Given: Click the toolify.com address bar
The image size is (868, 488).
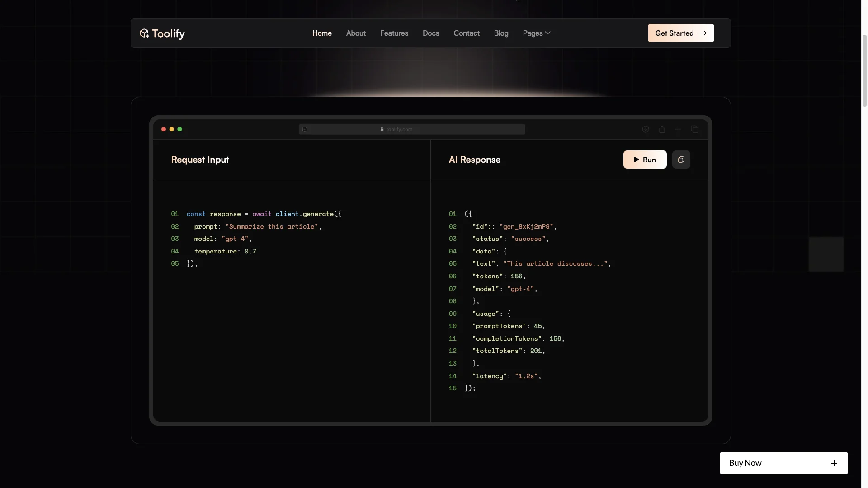Looking at the screenshot, I should [x=412, y=129].
